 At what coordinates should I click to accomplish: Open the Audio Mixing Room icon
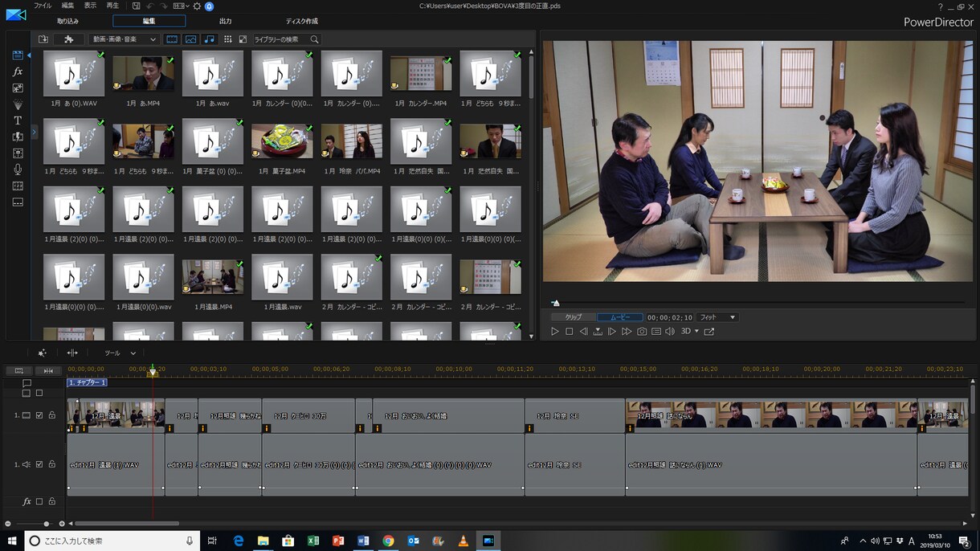(x=18, y=153)
